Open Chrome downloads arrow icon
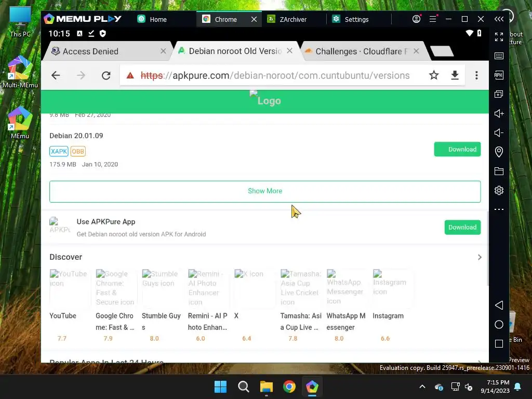 pyautogui.click(x=455, y=75)
